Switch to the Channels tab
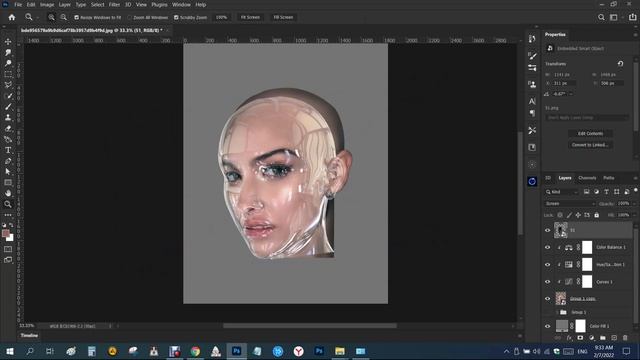640x360 pixels. [x=587, y=178]
